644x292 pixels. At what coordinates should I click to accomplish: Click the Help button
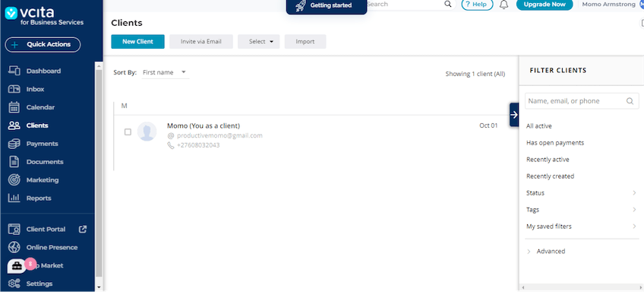pos(477,5)
